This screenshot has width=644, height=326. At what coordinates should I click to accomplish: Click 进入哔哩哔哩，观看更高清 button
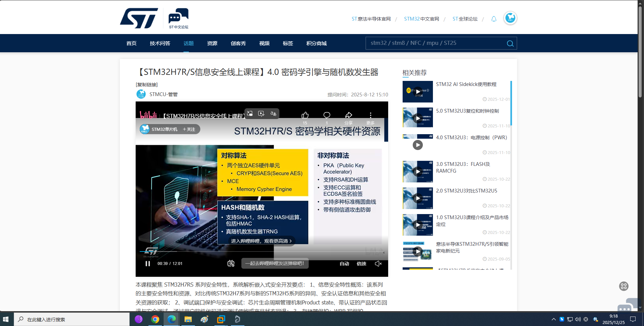pos(261,241)
